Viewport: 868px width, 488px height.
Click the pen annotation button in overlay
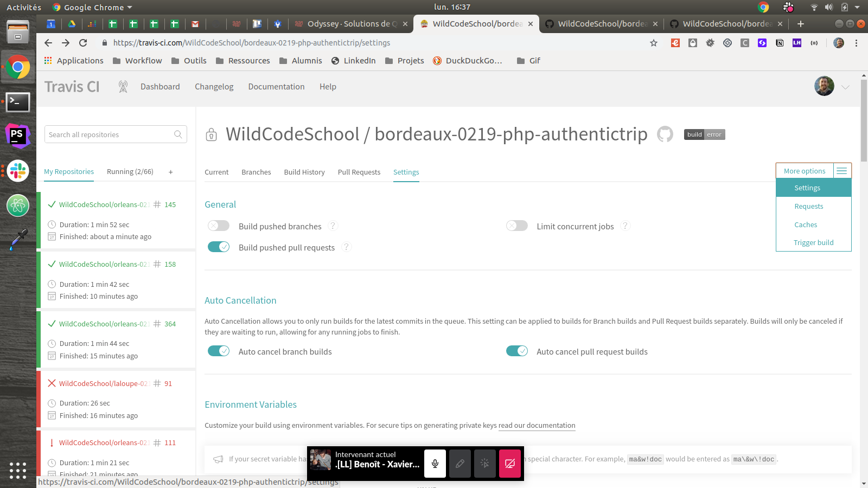click(x=460, y=464)
